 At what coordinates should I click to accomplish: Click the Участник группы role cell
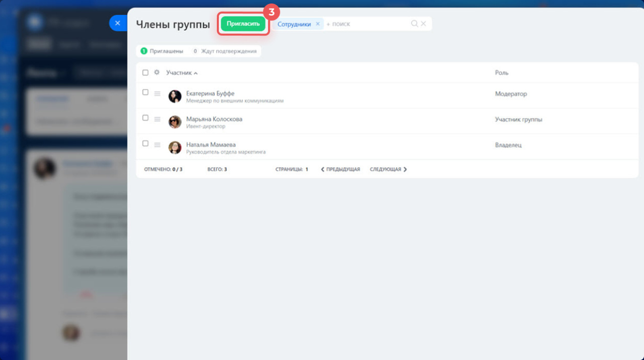[519, 120]
